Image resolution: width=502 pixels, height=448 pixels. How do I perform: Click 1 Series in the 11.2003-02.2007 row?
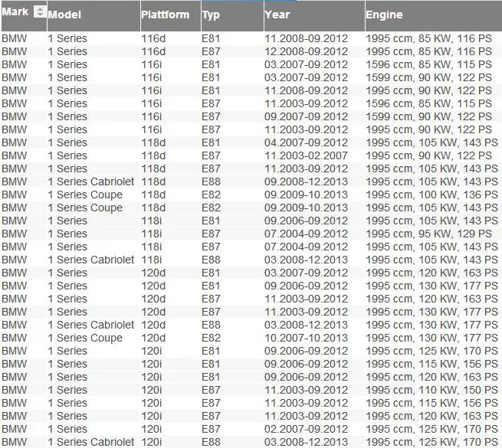click(67, 155)
